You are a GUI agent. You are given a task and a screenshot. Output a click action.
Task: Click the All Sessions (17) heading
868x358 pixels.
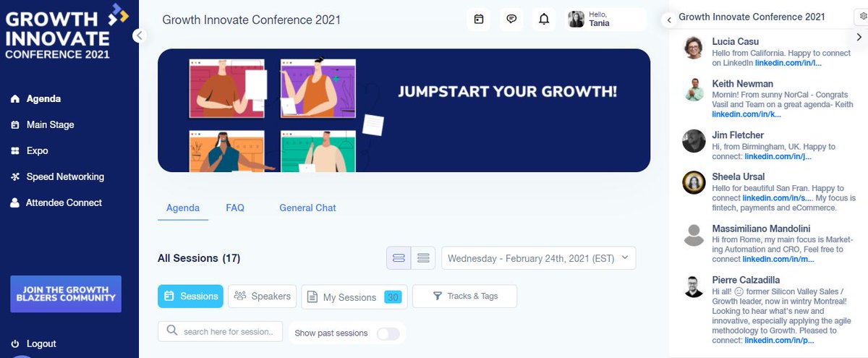point(199,258)
